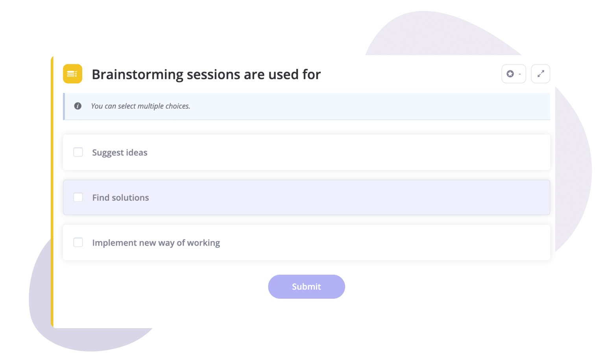Click the dash beside the star icon
Viewport: 606px width, 364px height.
520,74
